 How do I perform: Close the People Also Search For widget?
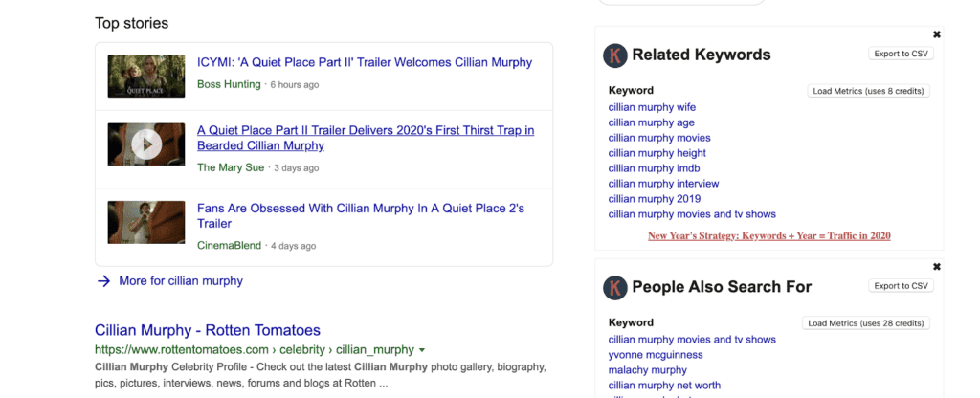pyautogui.click(x=936, y=267)
